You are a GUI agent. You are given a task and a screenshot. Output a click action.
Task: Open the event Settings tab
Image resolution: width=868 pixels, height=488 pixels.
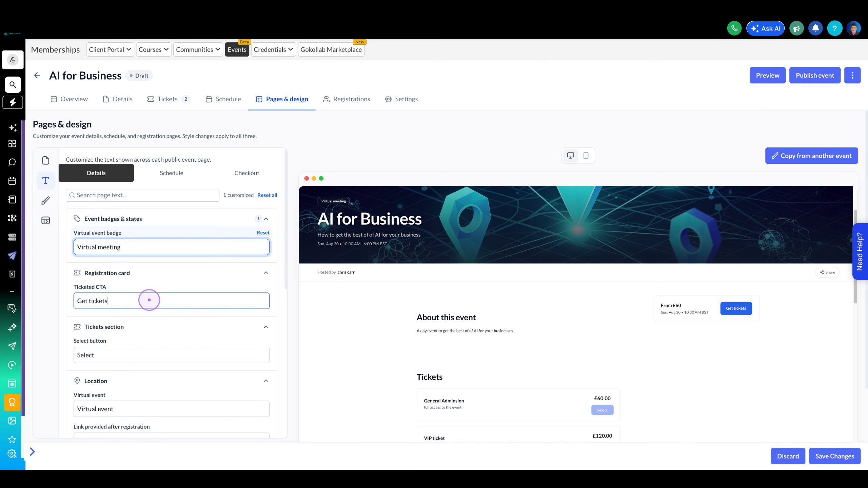coord(401,99)
